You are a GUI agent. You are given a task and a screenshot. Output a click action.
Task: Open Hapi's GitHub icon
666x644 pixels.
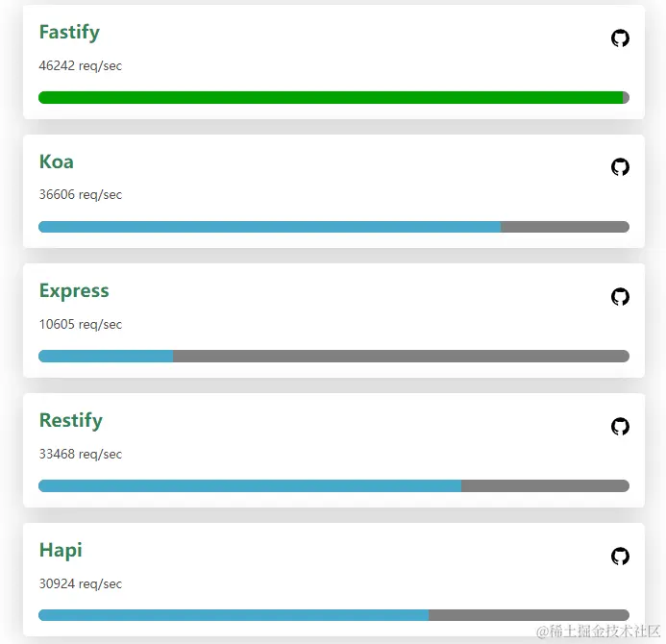coord(620,557)
